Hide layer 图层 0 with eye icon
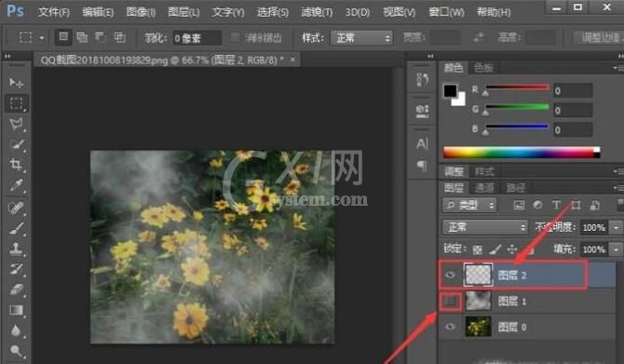Image resolution: width=624 pixels, height=364 pixels. [450, 327]
